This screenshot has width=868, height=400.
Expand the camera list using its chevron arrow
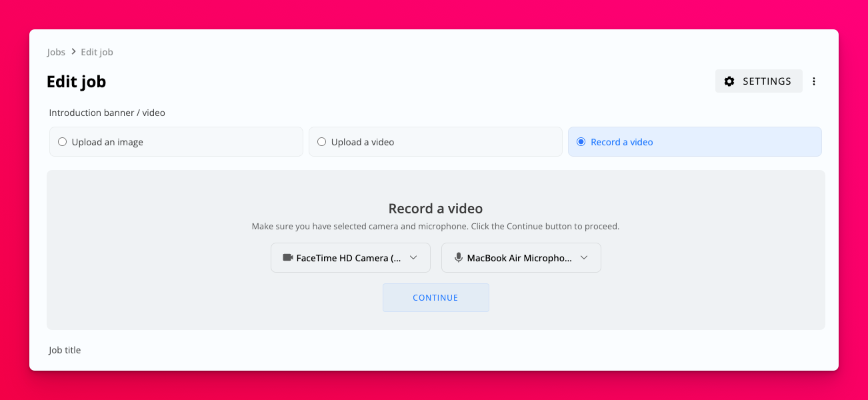point(413,258)
